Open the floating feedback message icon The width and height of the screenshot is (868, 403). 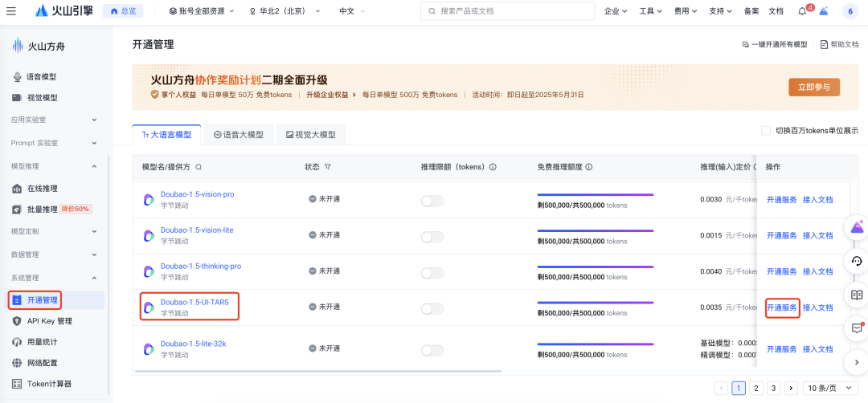tap(857, 328)
